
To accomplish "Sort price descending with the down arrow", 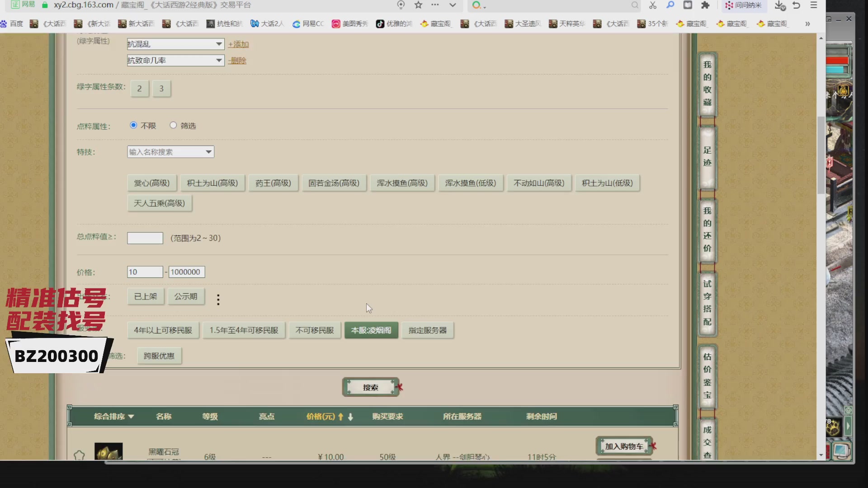I will [x=350, y=417].
